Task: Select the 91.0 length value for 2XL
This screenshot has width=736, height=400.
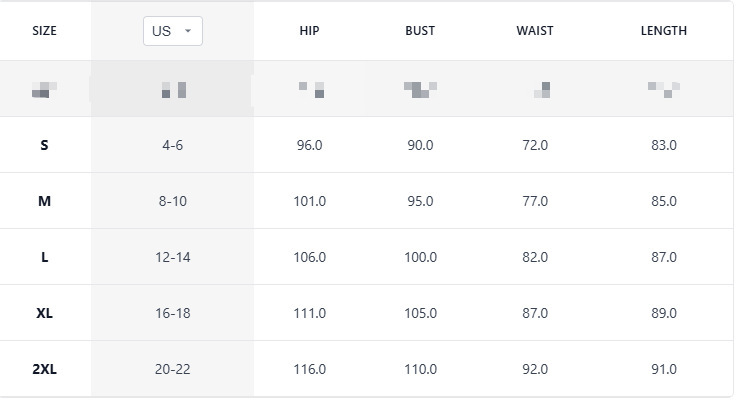Action: 664,369
